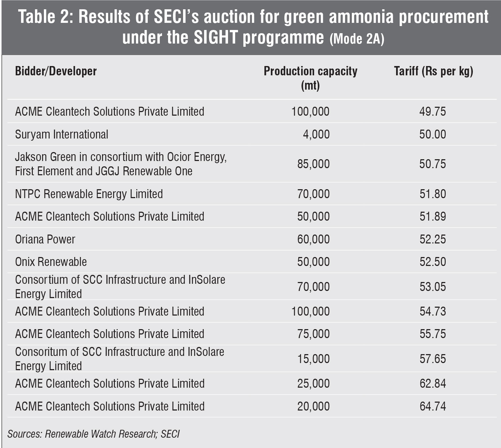Viewport: 501px width, 448px height.
Task: Click the Jakson Green consortium bidder name
Action: (x=121, y=164)
